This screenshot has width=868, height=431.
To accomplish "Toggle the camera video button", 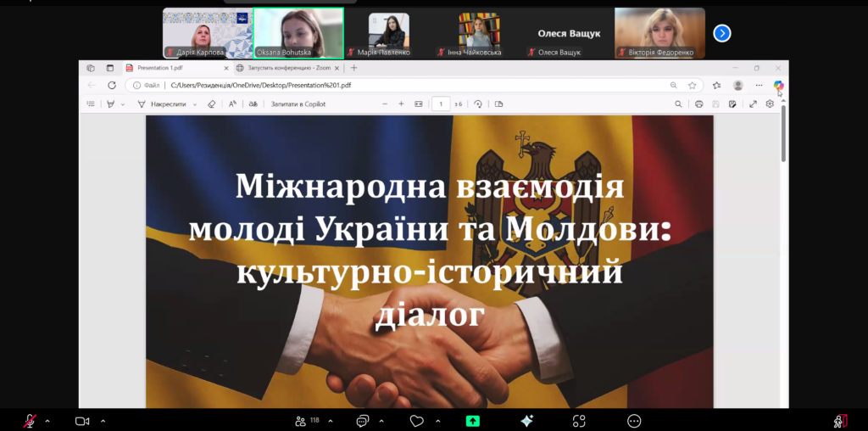I will point(82,421).
